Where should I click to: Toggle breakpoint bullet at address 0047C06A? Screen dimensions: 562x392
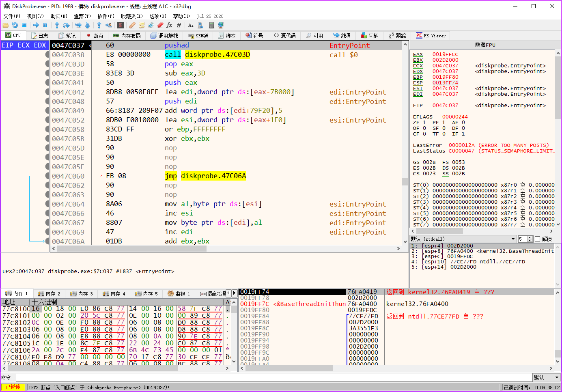coord(47,241)
